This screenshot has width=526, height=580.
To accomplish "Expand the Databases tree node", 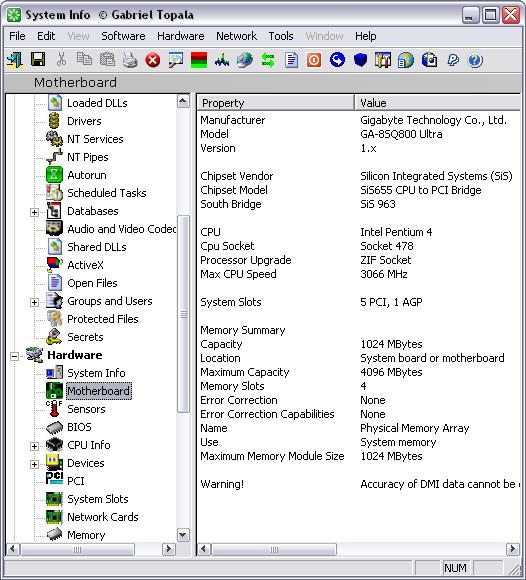I will point(34,212).
